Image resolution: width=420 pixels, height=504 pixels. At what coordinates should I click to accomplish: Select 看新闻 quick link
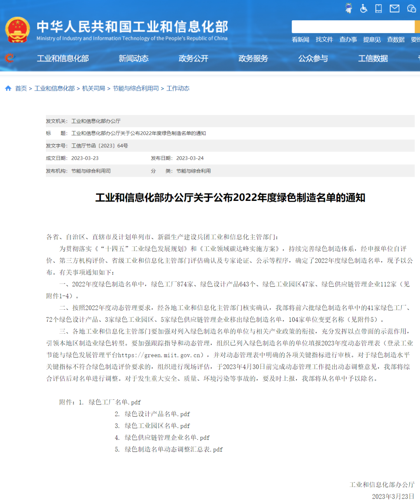pyautogui.click(x=300, y=40)
